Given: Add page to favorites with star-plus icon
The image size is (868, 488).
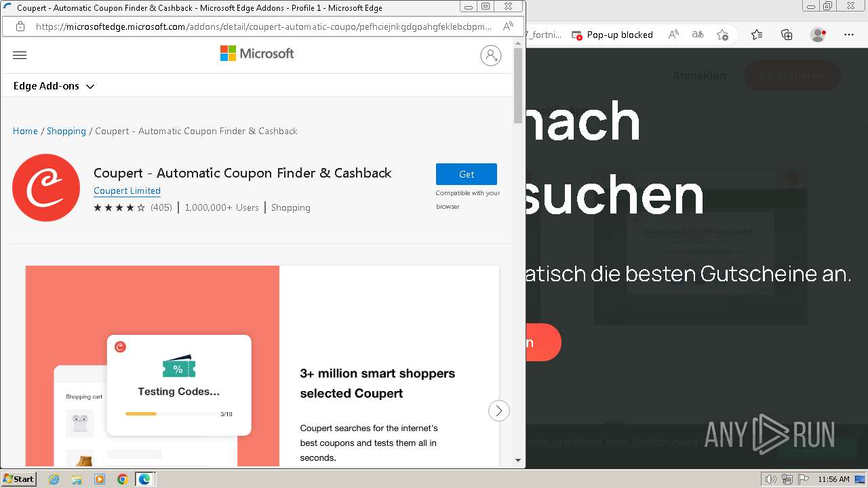Looking at the screenshot, I should [x=723, y=35].
